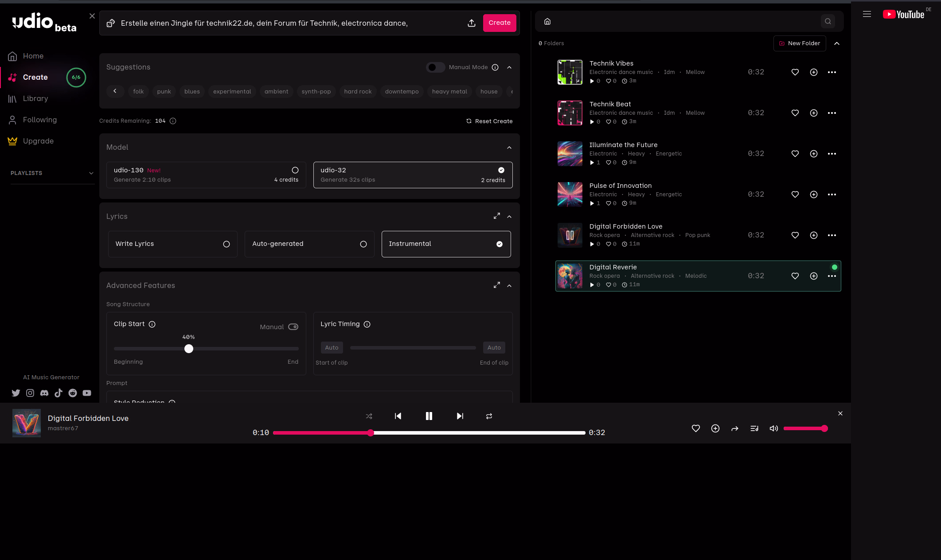Click the Lyric Timing start Auto button

[332, 348]
